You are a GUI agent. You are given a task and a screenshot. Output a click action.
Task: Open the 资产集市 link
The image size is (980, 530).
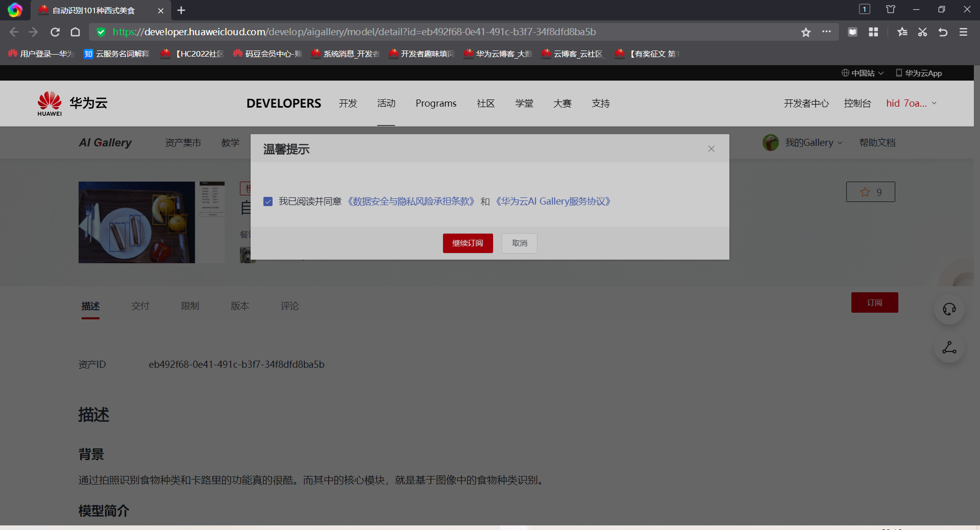click(x=183, y=143)
